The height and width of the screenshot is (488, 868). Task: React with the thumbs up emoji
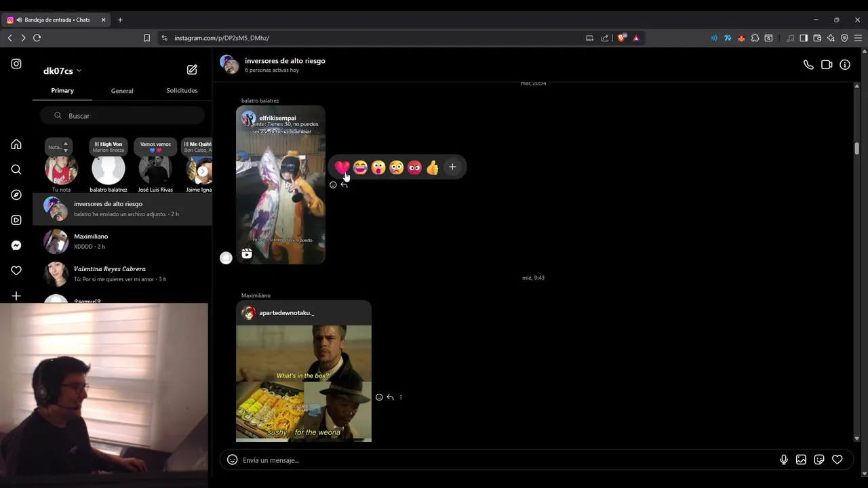pos(433,167)
